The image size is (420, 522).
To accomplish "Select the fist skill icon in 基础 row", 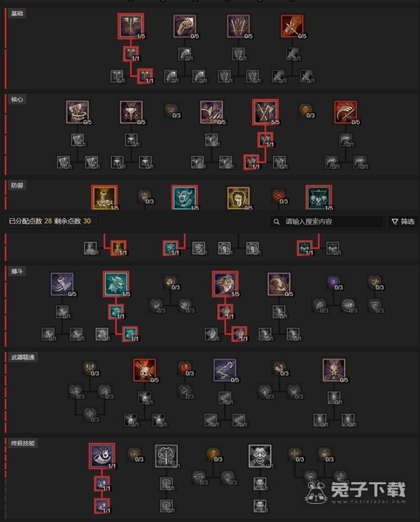I will coord(185,26).
